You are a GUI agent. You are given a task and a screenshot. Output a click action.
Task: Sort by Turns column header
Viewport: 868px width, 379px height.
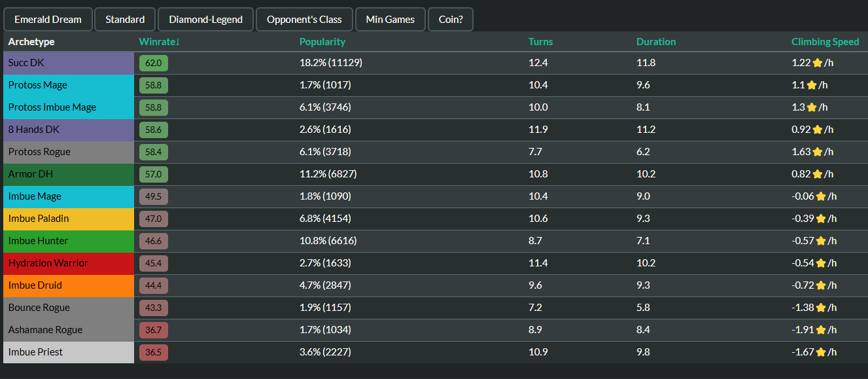540,42
